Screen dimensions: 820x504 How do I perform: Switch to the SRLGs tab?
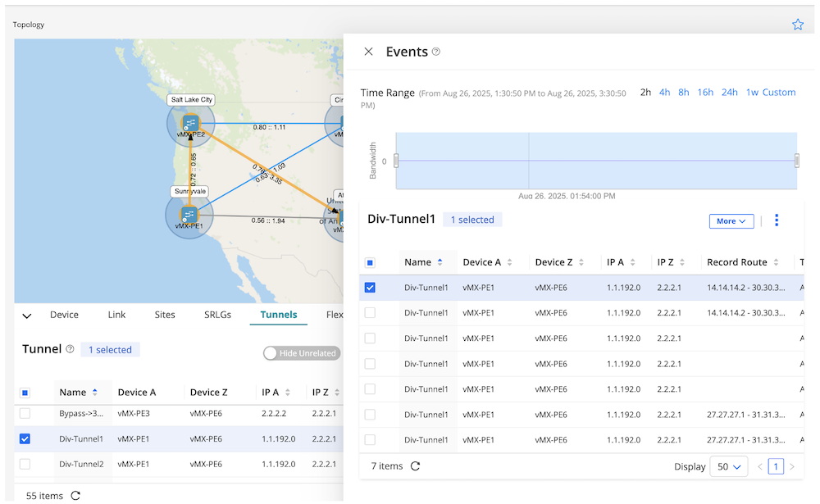click(217, 315)
